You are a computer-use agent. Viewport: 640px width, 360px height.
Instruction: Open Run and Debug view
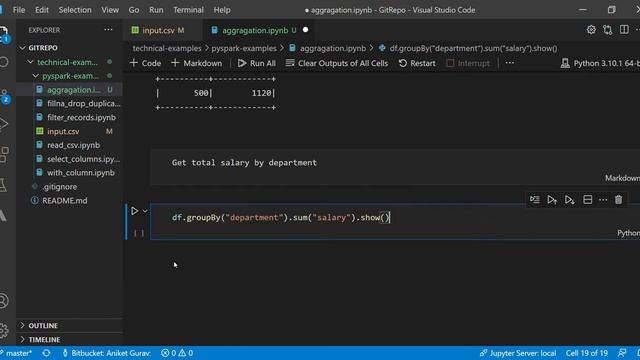tap(3, 124)
